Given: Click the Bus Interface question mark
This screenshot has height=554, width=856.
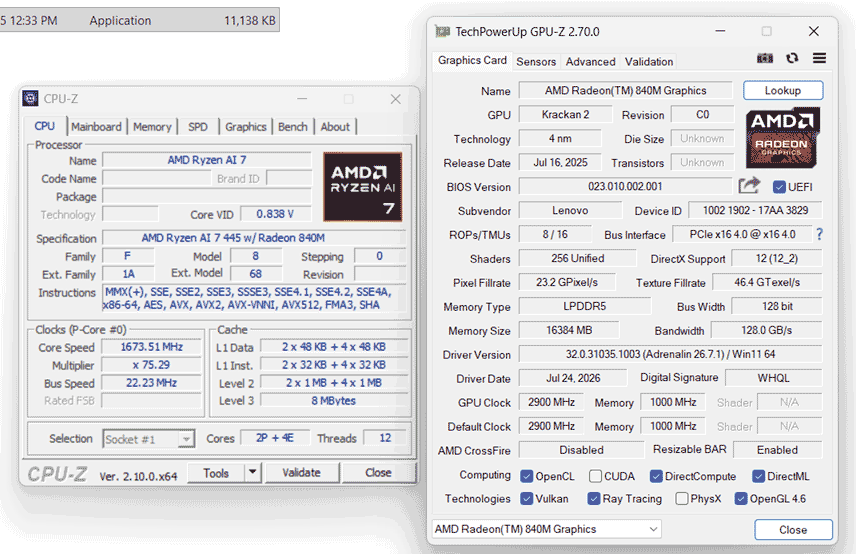Looking at the screenshot, I should 819,235.
